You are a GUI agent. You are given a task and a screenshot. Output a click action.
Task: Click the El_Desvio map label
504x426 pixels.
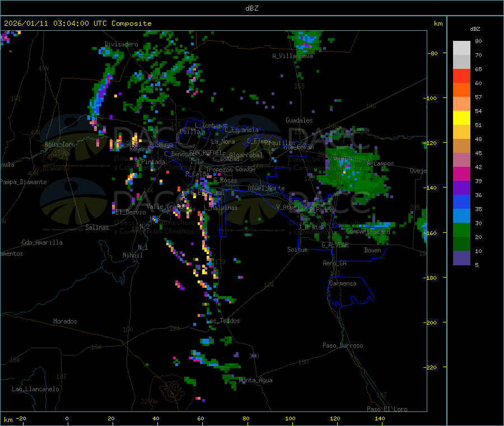coord(130,212)
